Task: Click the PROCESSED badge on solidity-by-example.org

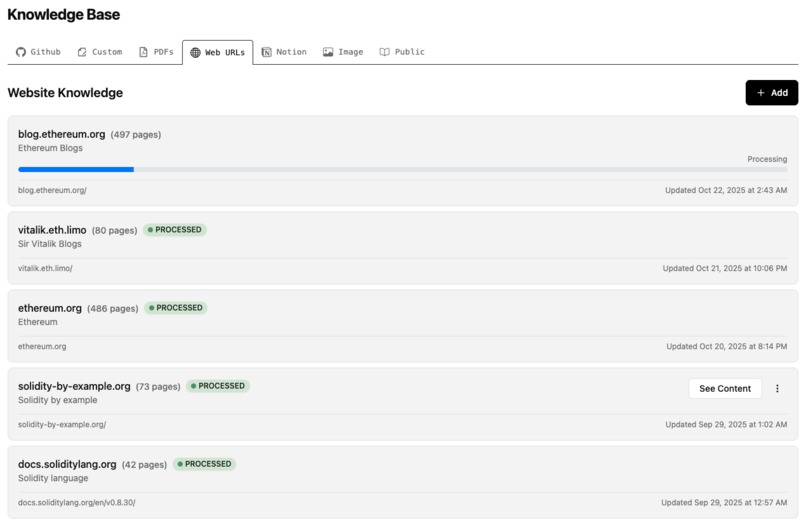Action: coord(218,386)
